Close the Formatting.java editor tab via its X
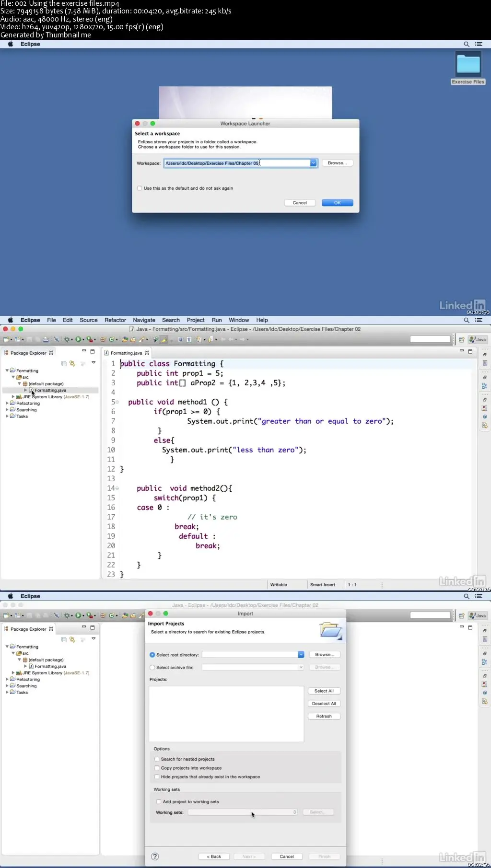 [x=147, y=353]
